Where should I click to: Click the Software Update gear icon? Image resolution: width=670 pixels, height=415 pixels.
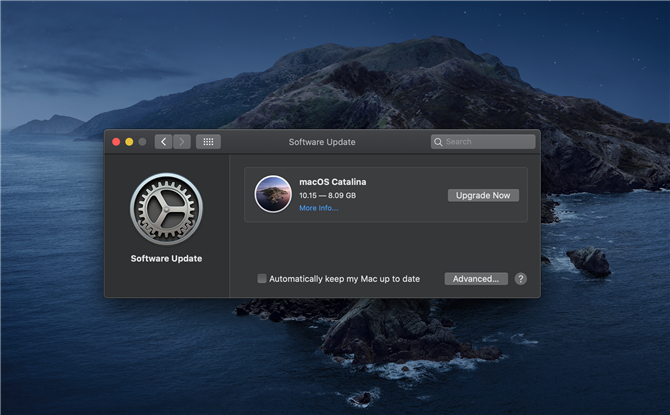(x=166, y=209)
